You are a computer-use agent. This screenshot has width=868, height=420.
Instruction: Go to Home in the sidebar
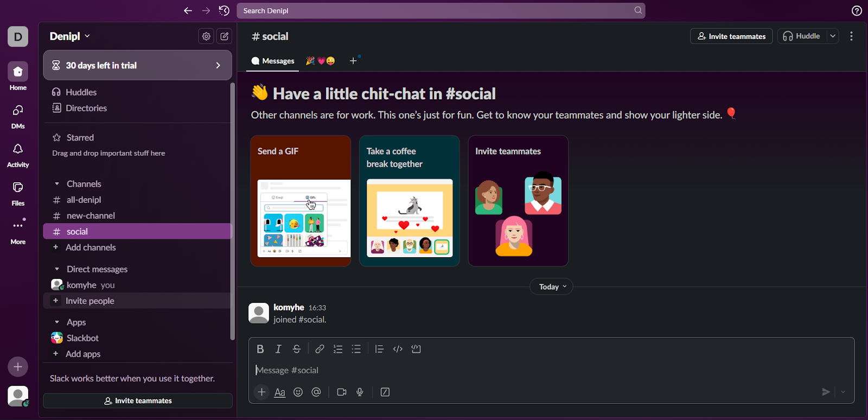tap(18, 77)
